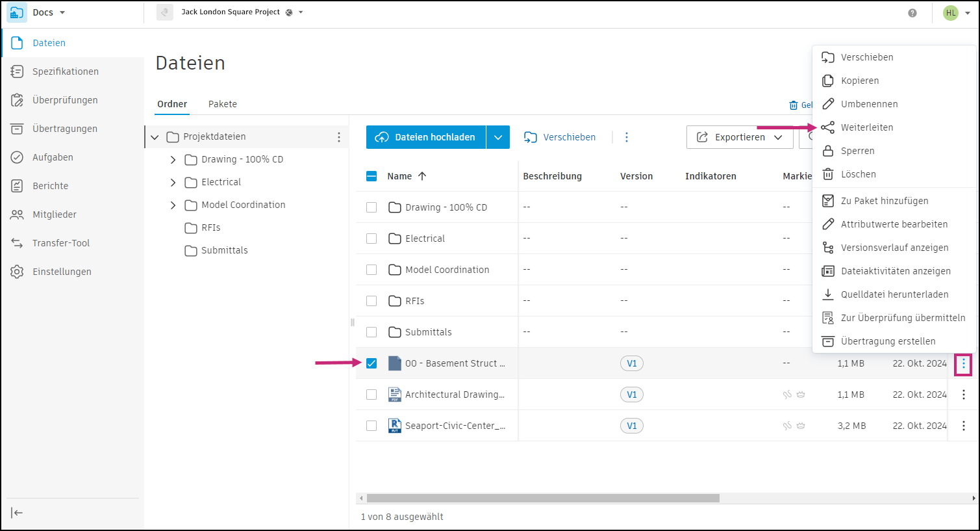The image size is (980, 531).
Task: Click the Dateien hochladen button
Action: coord(426,137)
